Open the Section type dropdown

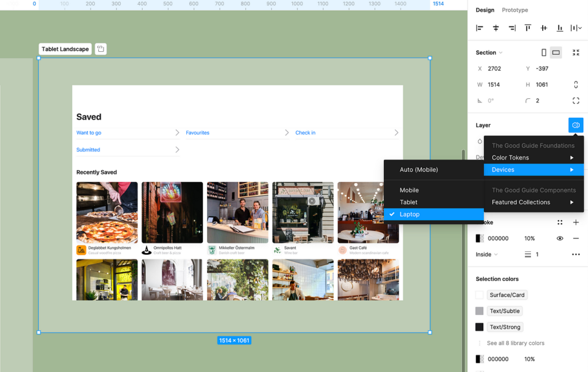coord(489,53)
